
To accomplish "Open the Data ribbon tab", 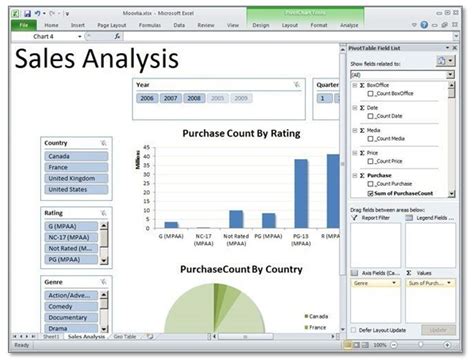I will pos(179,25).
